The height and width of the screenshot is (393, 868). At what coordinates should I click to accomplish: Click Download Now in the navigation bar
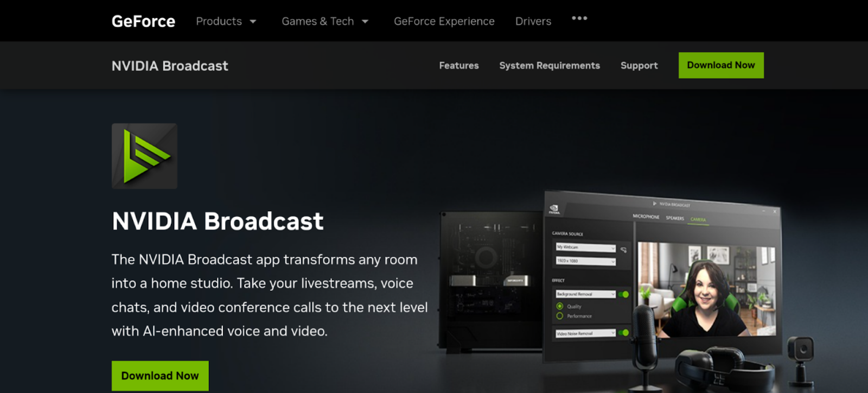(x=721, y=65)
